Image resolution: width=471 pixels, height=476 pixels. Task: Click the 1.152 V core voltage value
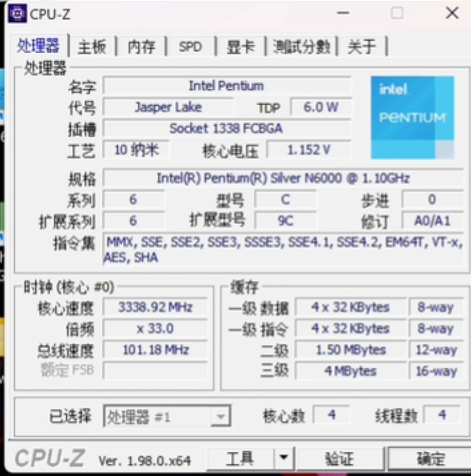(308, 150)
